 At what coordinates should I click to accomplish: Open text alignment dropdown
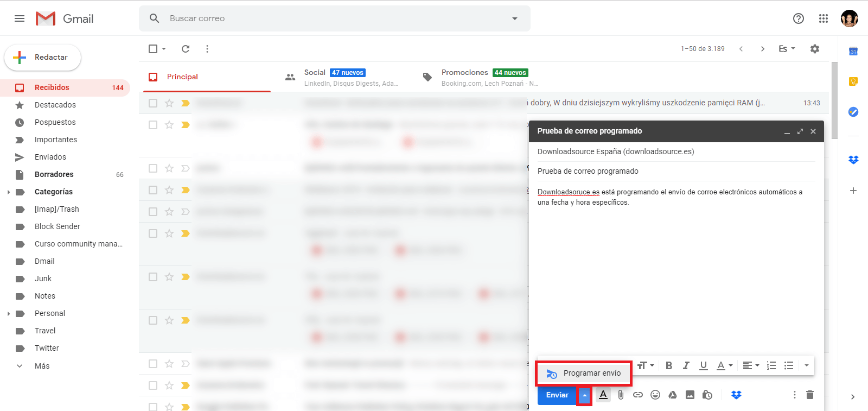751,365
